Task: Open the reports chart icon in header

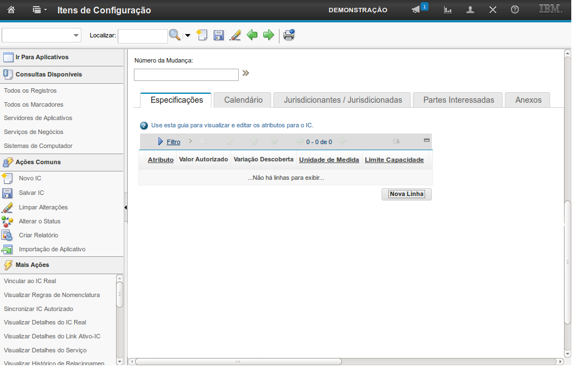Action: click(x=447, y=10)
